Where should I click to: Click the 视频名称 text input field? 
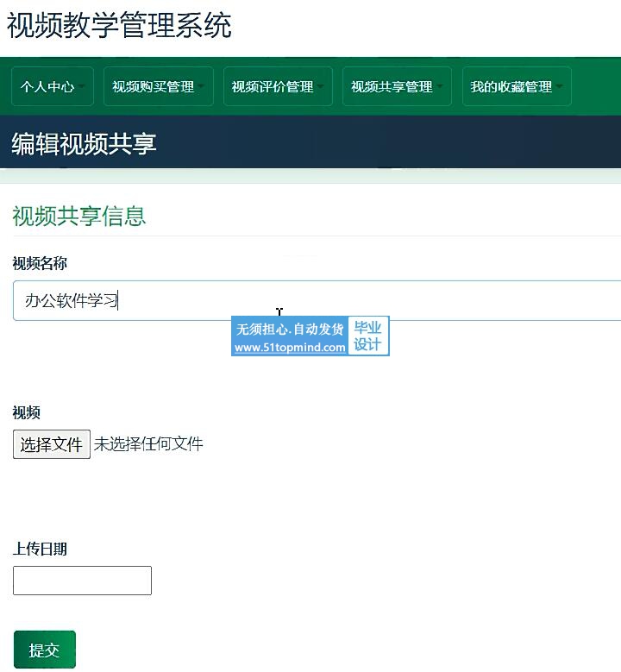pos(317,301)
